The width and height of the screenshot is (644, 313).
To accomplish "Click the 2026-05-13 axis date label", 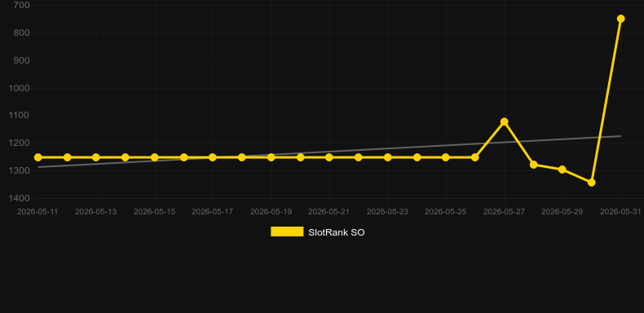I will (95, 212).
